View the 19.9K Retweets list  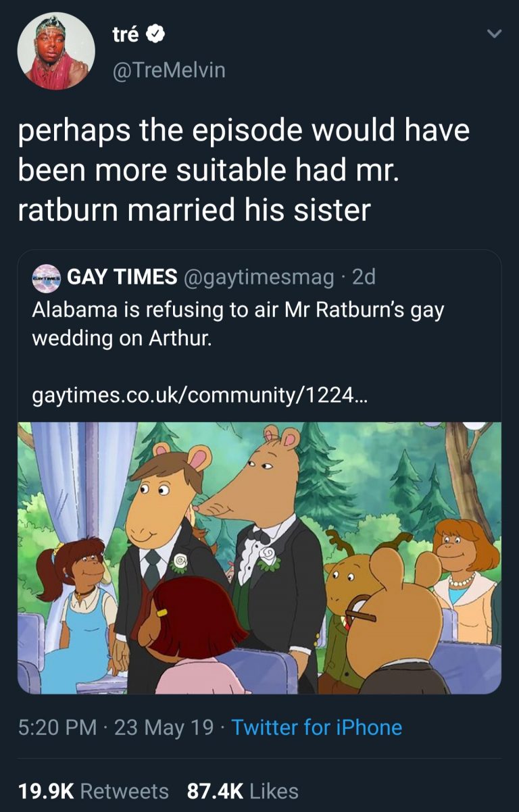pos(93,790)
